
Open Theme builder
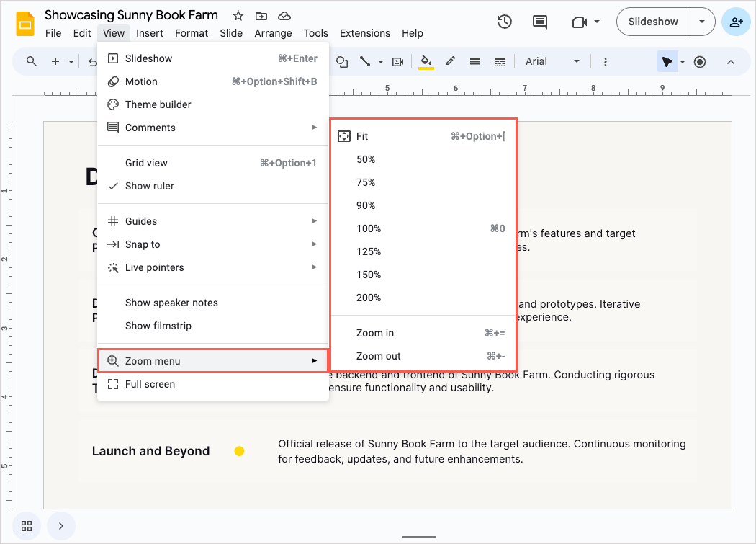pyautogui.click(x=213, y=104)
